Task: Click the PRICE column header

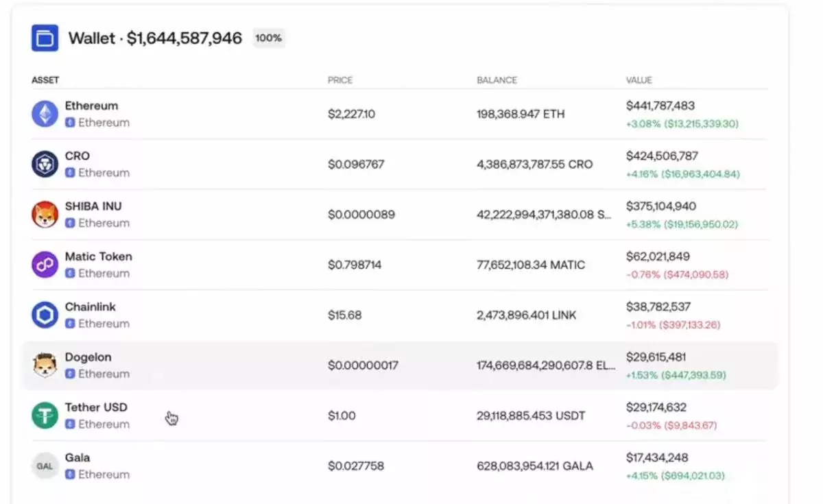Action: click(340, 80)
